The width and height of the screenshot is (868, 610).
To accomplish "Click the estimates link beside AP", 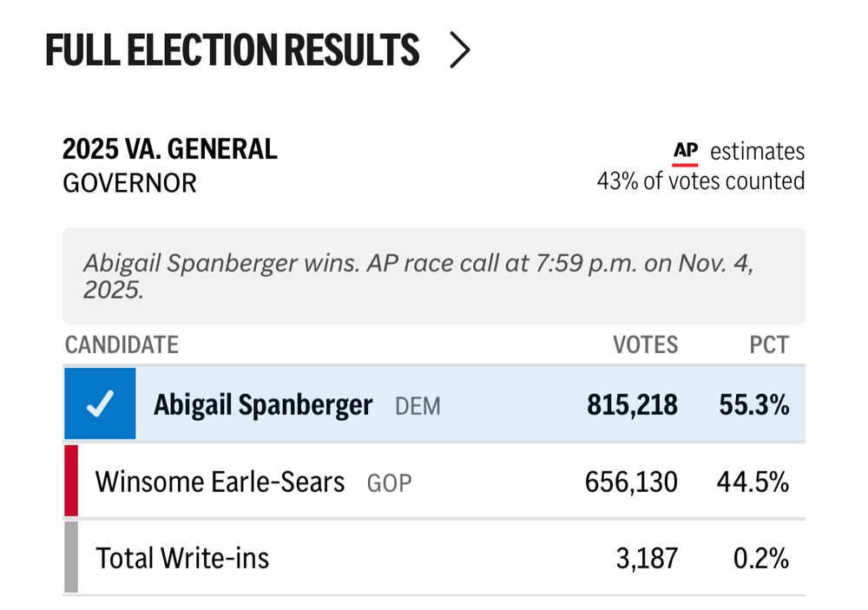I will point(757,150).
